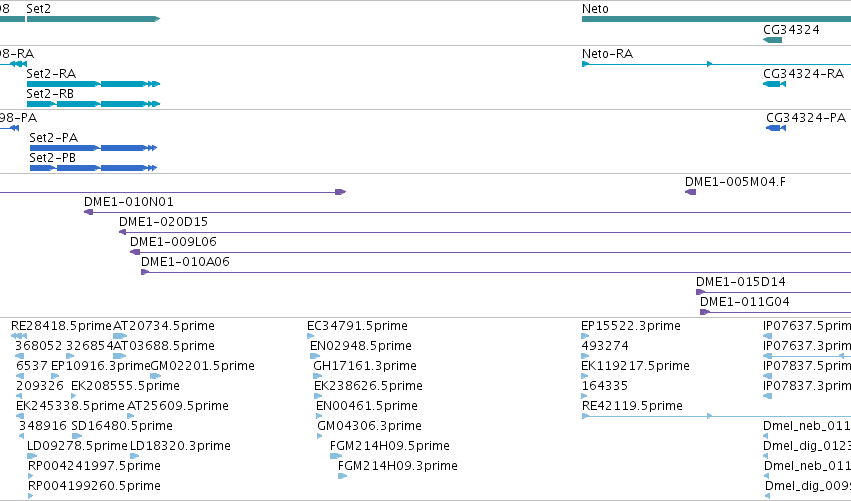Select the DME1-009L06 clone line

pyautogui.click(x=491, y=252)
